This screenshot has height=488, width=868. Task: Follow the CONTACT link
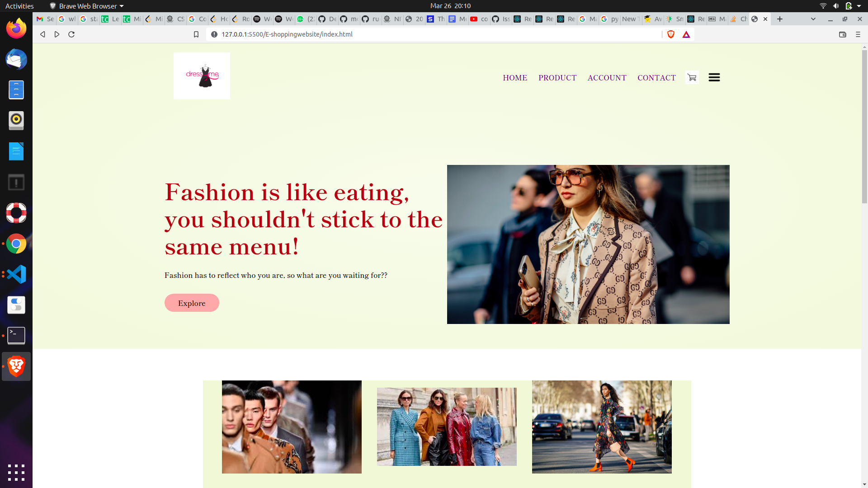[656, 78]
